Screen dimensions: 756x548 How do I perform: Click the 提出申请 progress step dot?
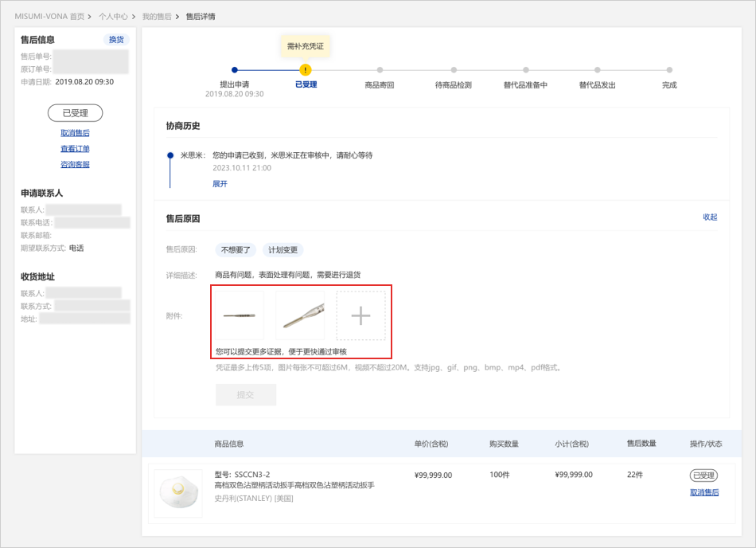point(234,70)
